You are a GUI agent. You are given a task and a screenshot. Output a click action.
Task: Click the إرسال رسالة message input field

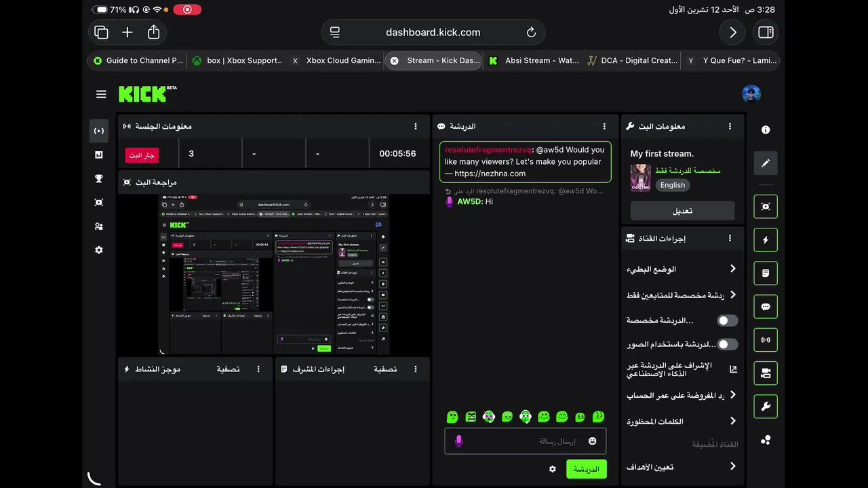click(x=526, y=441)
